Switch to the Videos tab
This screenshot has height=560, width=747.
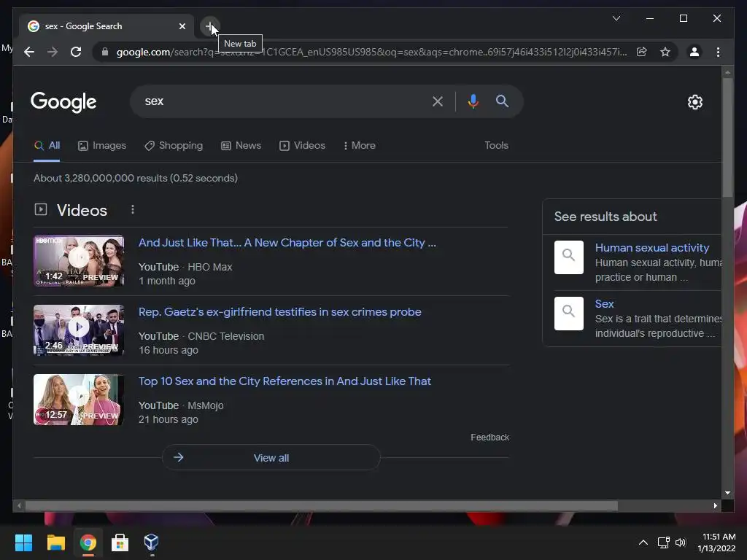click(302, 146)
